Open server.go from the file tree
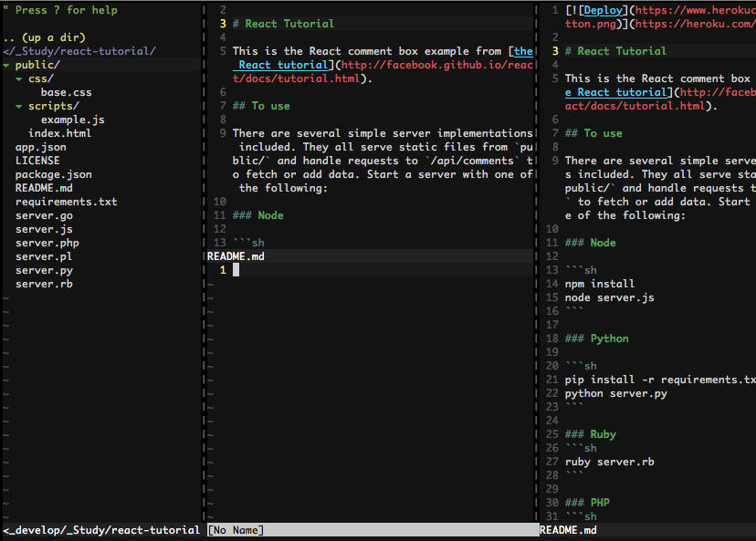The width and height of the screenshot is (756, 541). point(44,216)
